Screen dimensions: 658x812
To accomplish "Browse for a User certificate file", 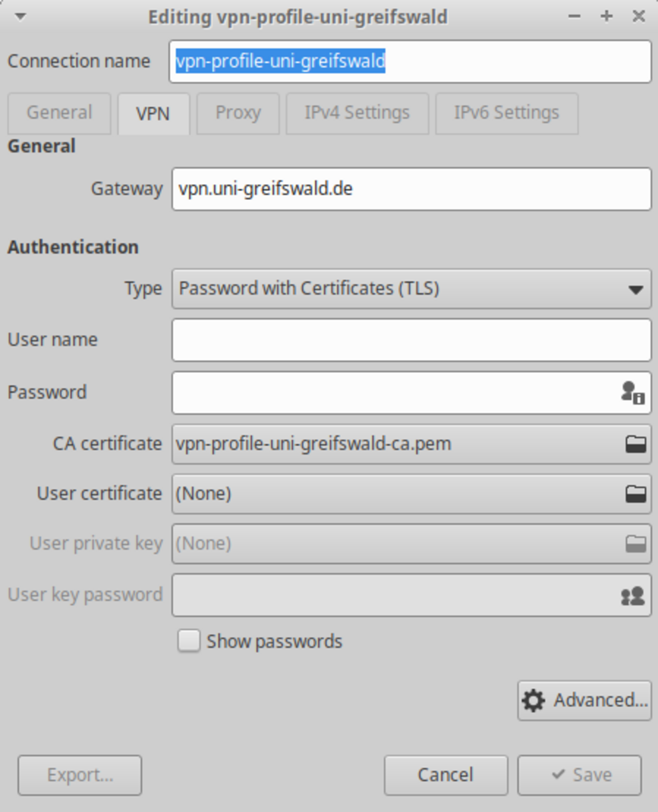I will click(x=636, y=493).
